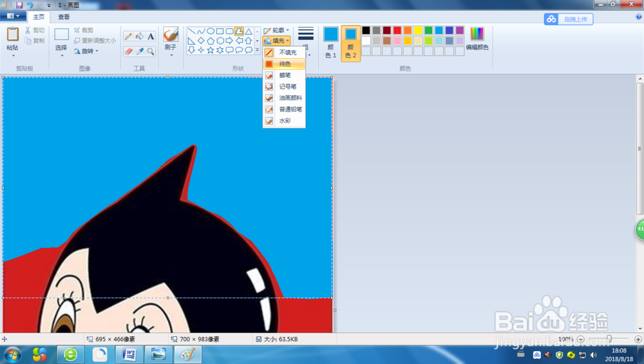Click the Crop (裁剪) button

tap(84, 30)
